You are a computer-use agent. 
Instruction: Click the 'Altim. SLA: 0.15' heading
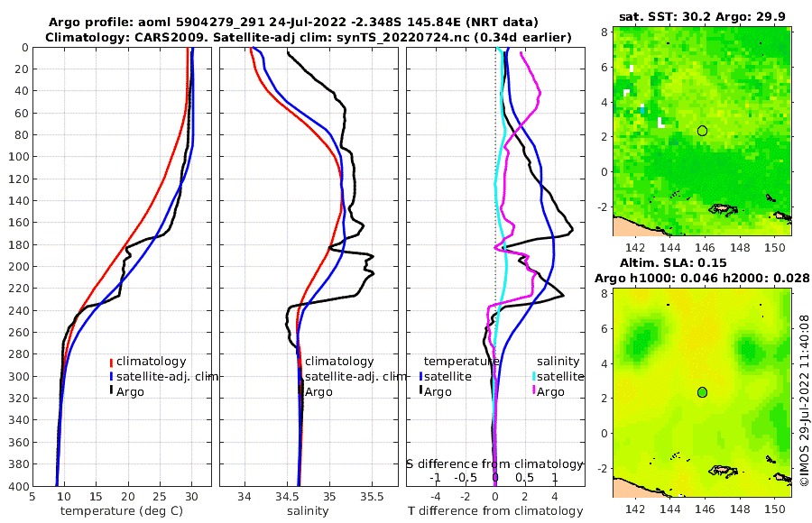tap(673, 262)
